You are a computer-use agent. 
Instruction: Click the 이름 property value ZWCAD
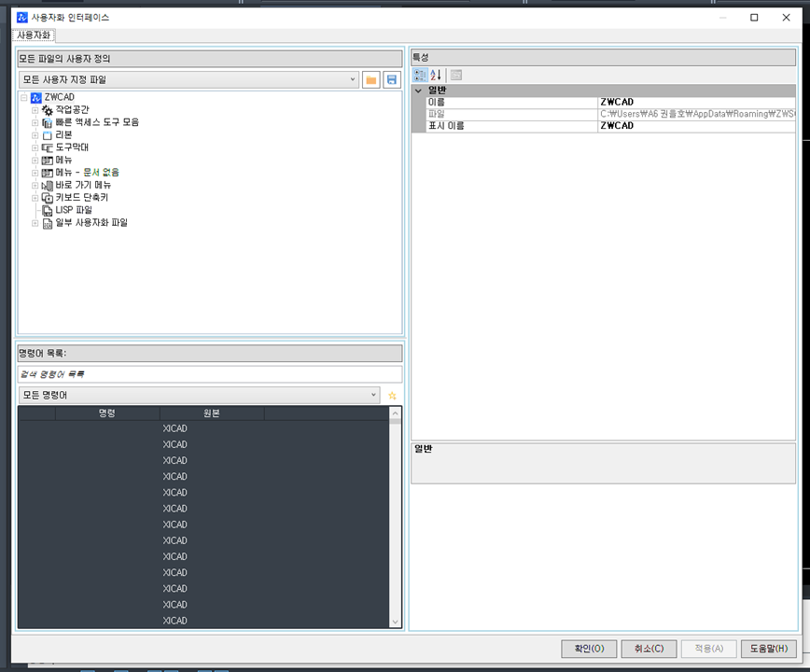(x=696, y=103)
